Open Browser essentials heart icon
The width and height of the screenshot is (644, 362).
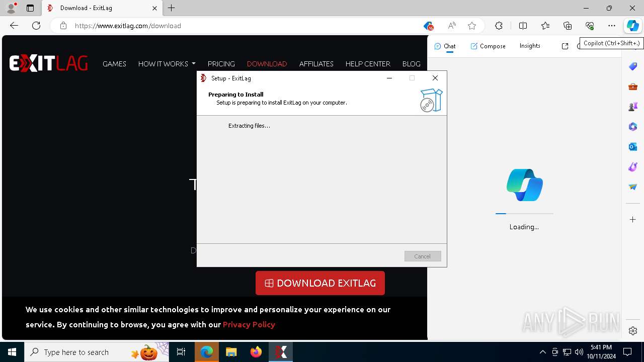[590, 26]
